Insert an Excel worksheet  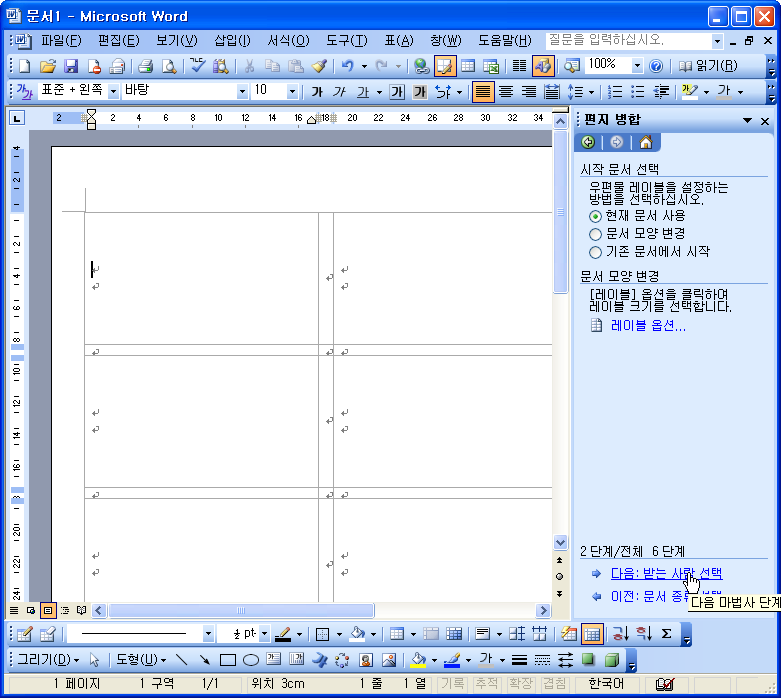tap(491, 66)
